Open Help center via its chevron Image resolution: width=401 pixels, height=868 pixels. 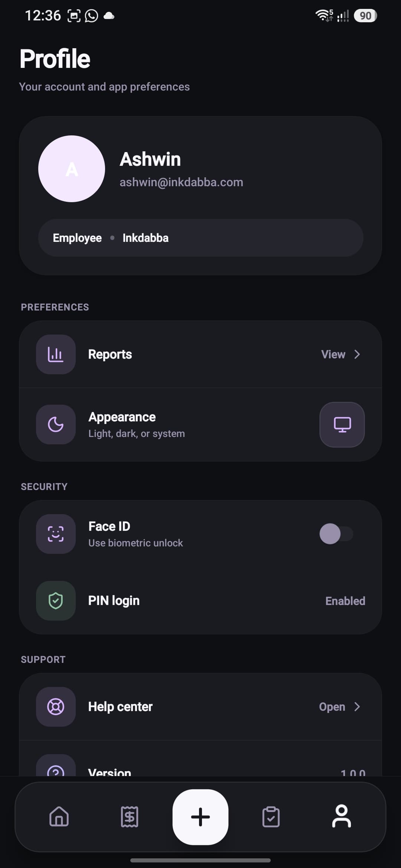click(x=357, y=707)
